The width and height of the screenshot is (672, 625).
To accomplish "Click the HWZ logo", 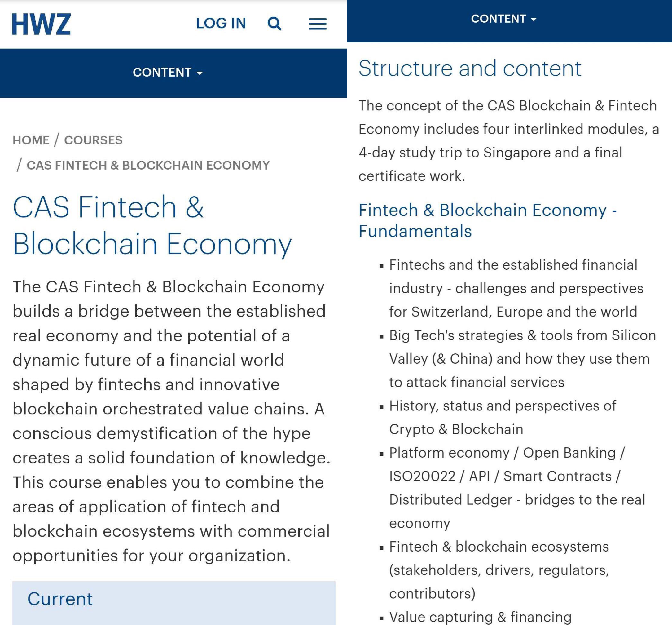I will (41, 24).
